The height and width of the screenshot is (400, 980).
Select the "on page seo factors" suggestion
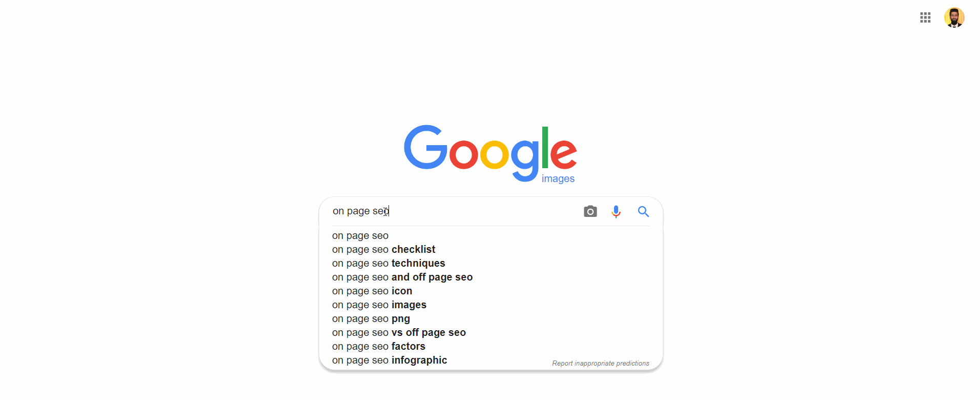379,347
